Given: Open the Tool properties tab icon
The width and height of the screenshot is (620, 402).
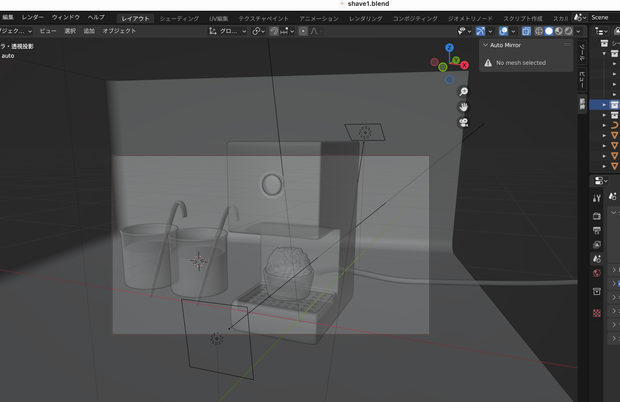Looking at the screenshot, I should point(597,198).
